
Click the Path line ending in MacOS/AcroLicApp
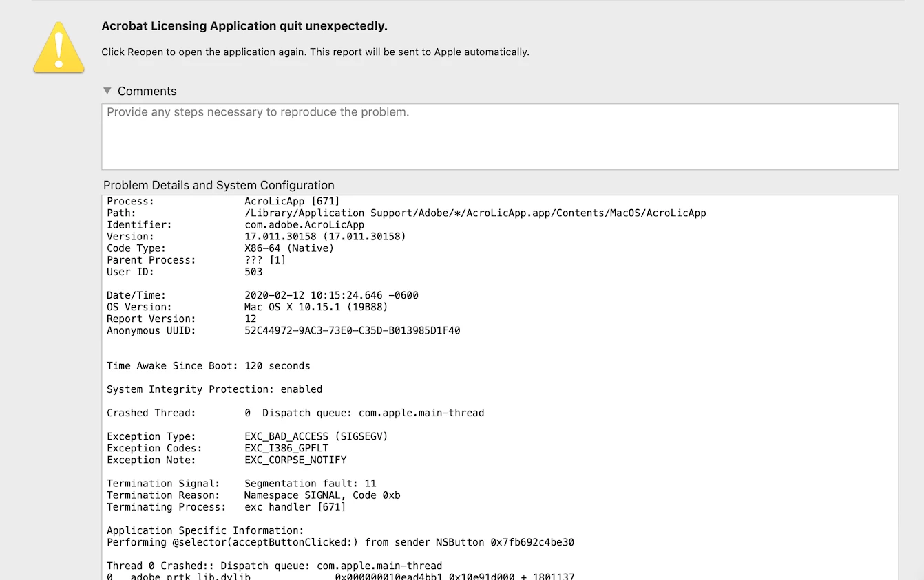[x=406, y=213]
